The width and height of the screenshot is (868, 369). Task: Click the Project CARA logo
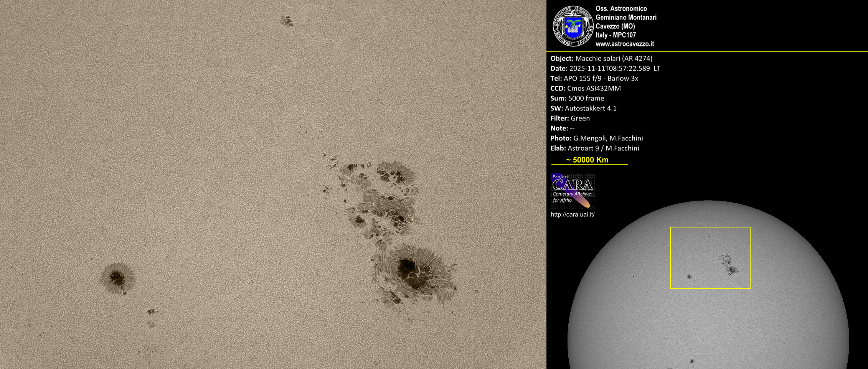[573, 191]
